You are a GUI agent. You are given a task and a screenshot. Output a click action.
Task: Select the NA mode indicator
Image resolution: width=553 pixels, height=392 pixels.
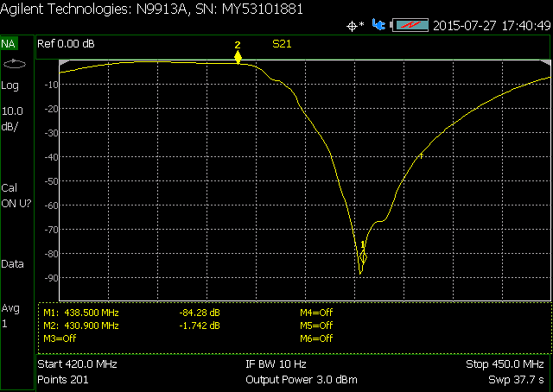pyautogui.click(x=9, y=43)
